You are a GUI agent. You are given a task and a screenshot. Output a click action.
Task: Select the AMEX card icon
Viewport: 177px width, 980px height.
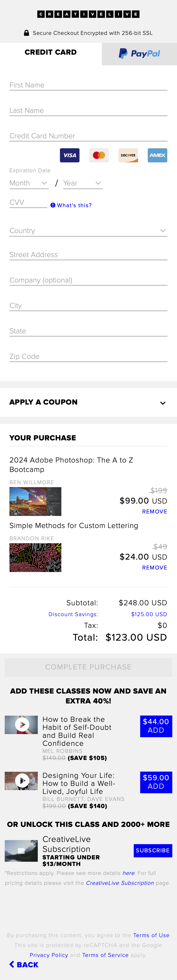click(x=157, y=155)
